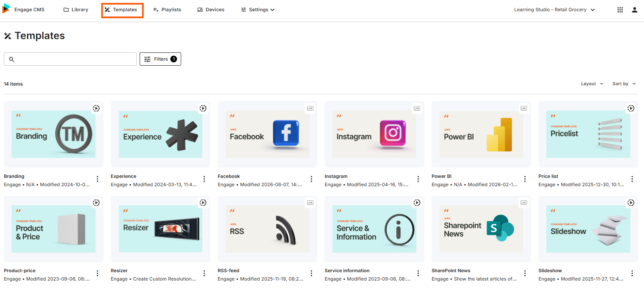Open the apps grid launcher icon

[620, 10]
